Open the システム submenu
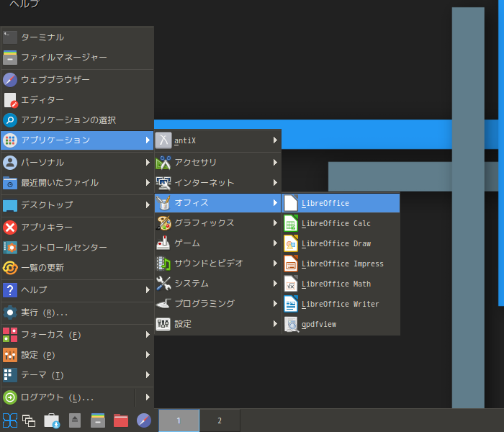This screenshot has width=504, height=432. 217,284
